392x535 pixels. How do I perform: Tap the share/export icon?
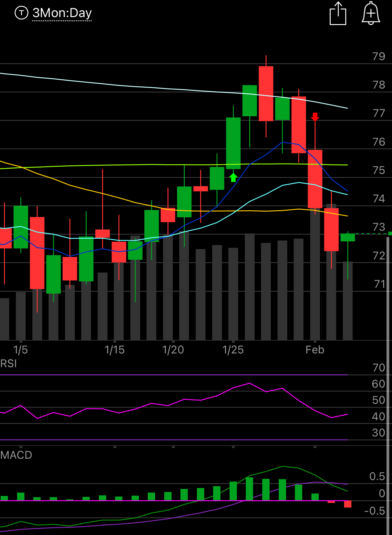tap(338, 13)
